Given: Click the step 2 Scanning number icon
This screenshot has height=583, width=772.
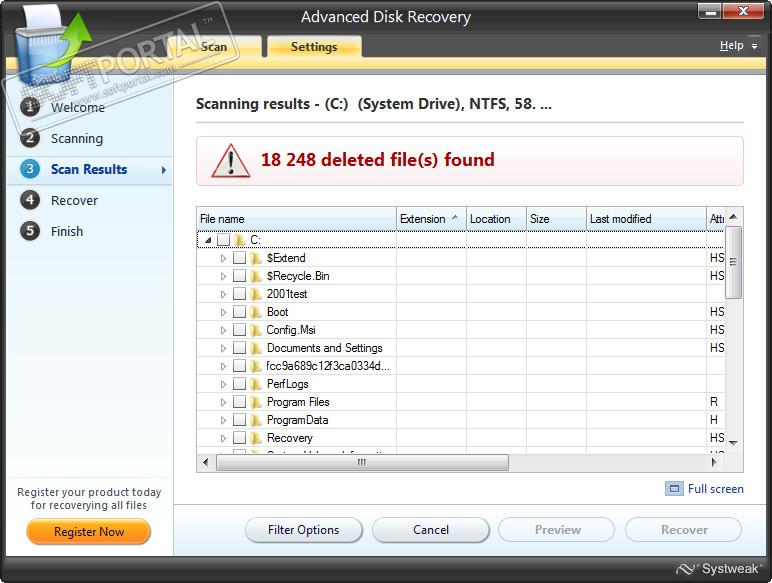Looking at the screenshot, I should pos(30,138).
